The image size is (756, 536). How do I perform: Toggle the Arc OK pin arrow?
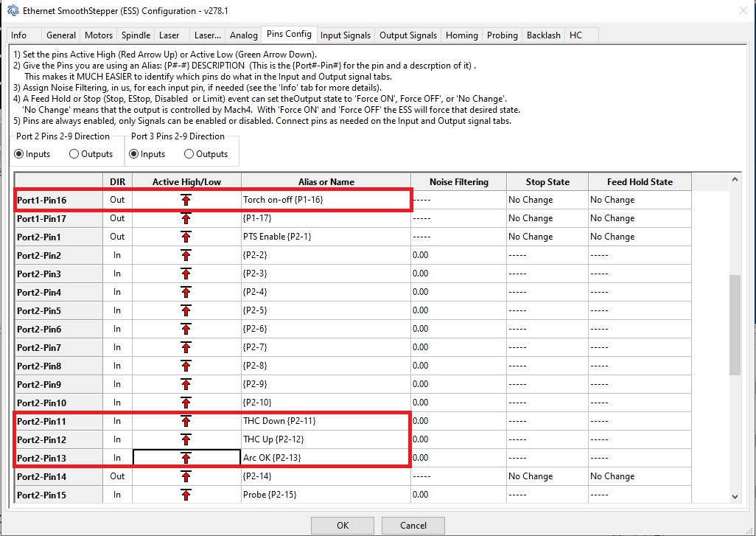coord(186,458)
